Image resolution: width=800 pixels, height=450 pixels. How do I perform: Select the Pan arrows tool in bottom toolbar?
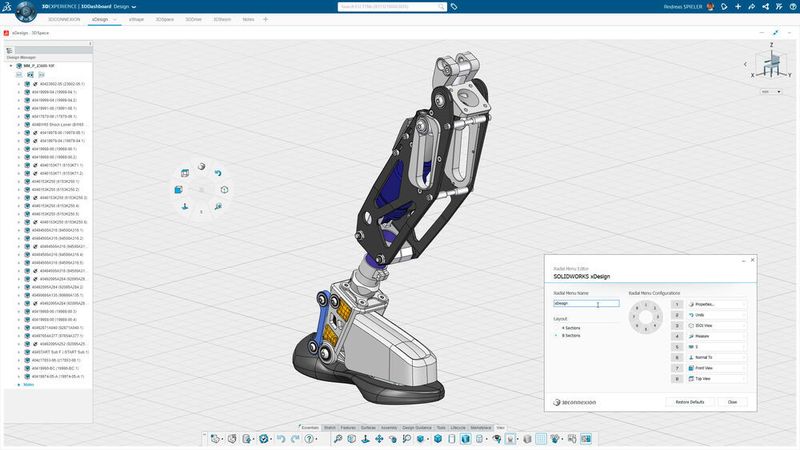pyautogui.click(x=379, y=439)
